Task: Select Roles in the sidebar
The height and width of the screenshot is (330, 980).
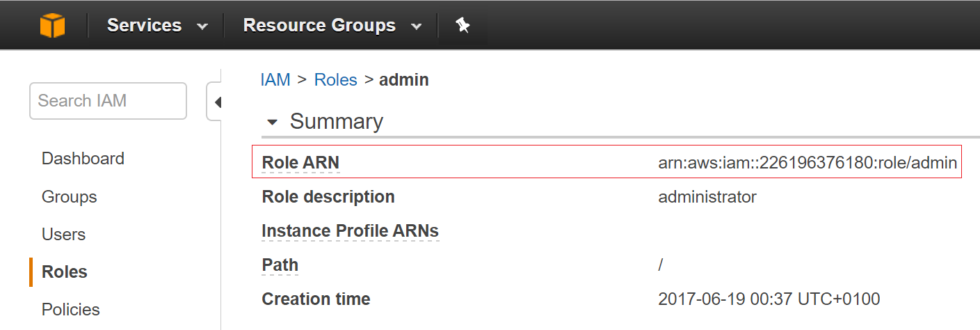Action: (65, 272)
